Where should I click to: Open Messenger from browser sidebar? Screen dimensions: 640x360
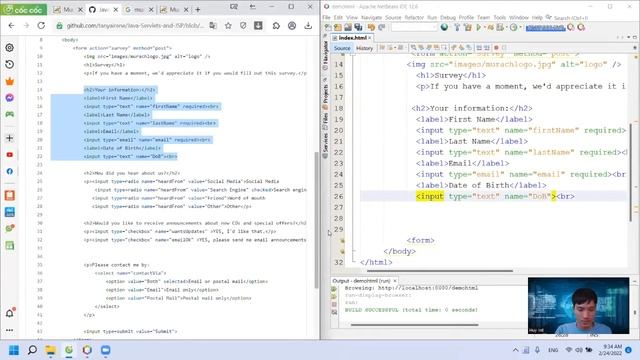point(9,98)
